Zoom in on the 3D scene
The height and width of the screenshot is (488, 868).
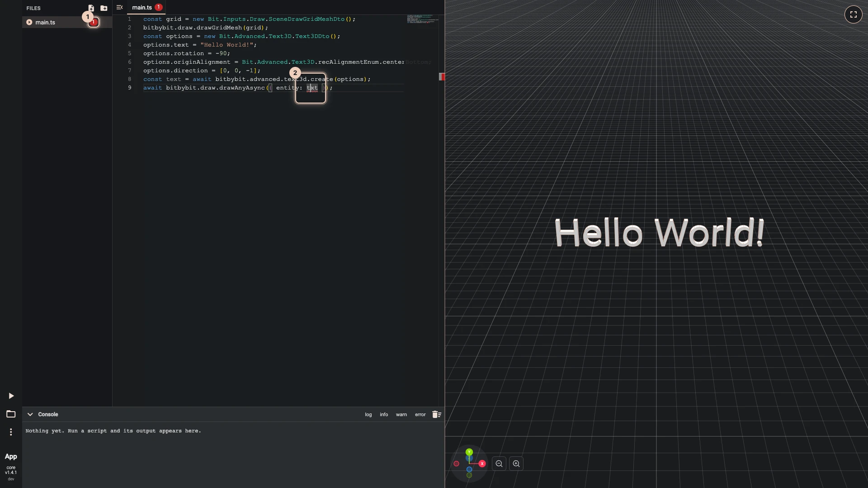tap(516, 464)
